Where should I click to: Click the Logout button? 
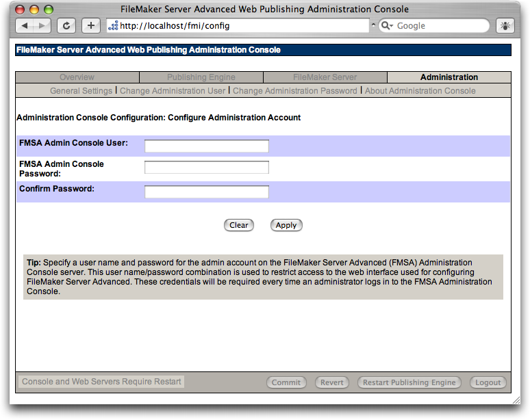[488, 382]
